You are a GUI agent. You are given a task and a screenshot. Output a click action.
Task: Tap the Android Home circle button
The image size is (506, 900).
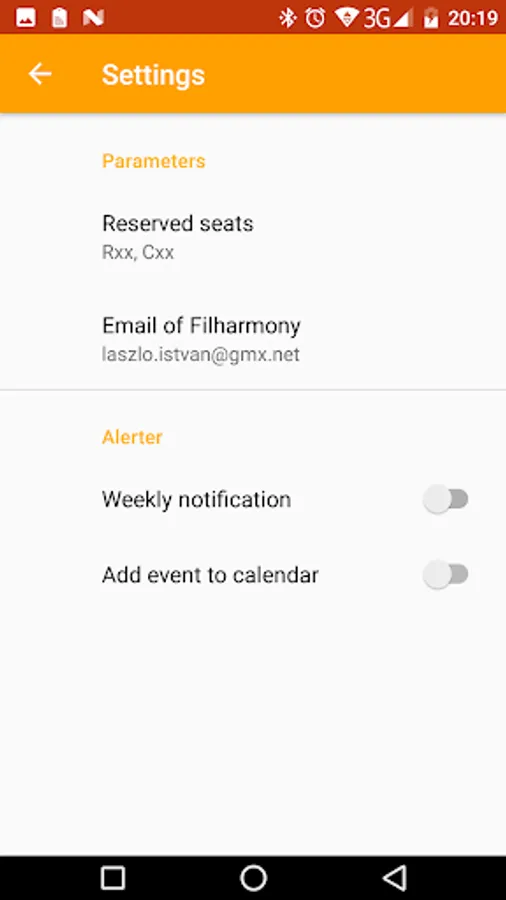pyautogui.click(x=253, y=878)
